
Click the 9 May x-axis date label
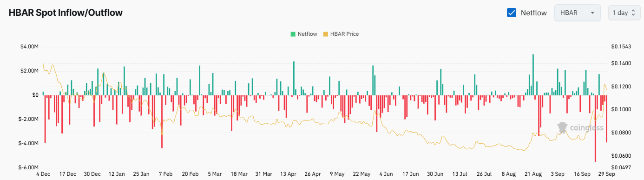point(337,174)
